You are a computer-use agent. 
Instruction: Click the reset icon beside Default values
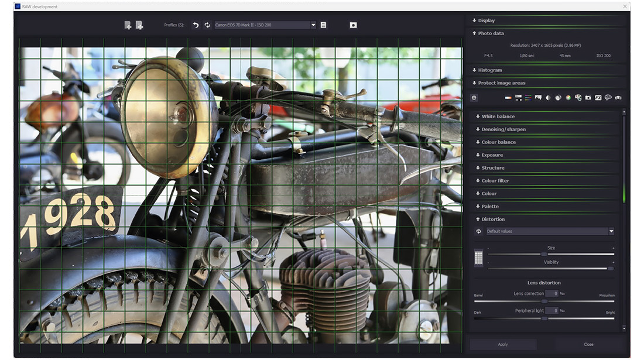pos(478,231)
